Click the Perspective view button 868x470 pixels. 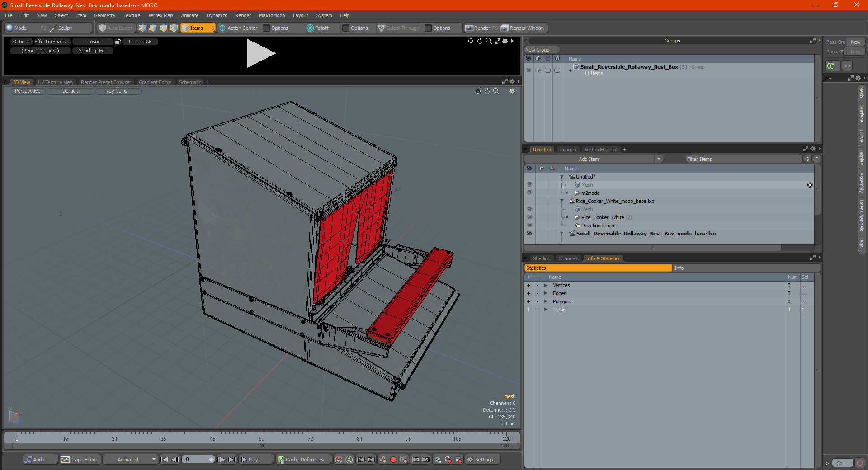point(28,91)
